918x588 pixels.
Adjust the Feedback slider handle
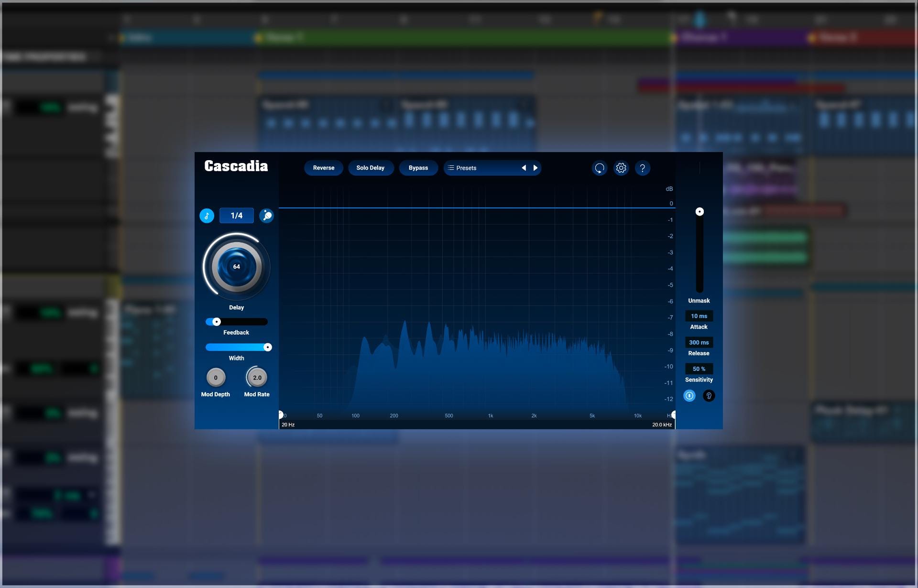217,322
